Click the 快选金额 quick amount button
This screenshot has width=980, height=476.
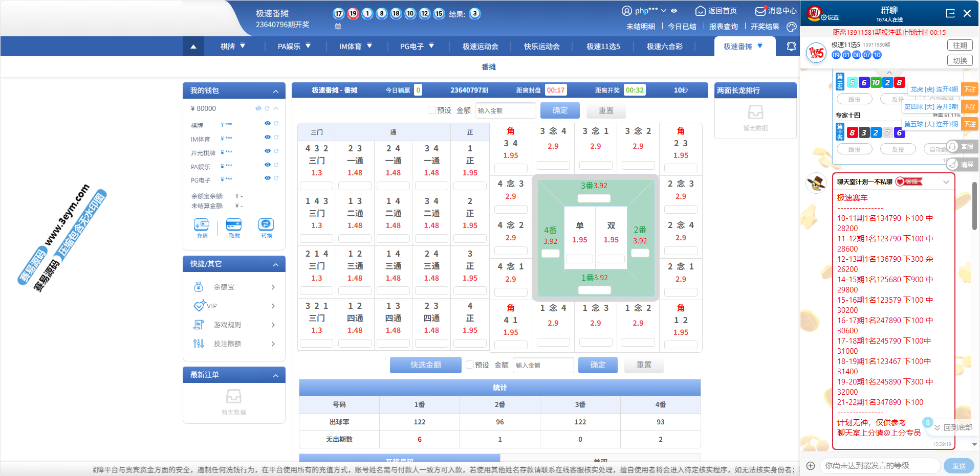425,365
